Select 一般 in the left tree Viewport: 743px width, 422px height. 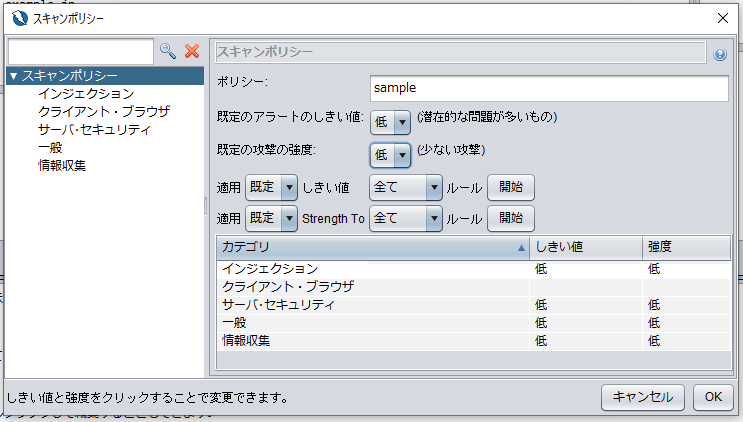(50, 148)
